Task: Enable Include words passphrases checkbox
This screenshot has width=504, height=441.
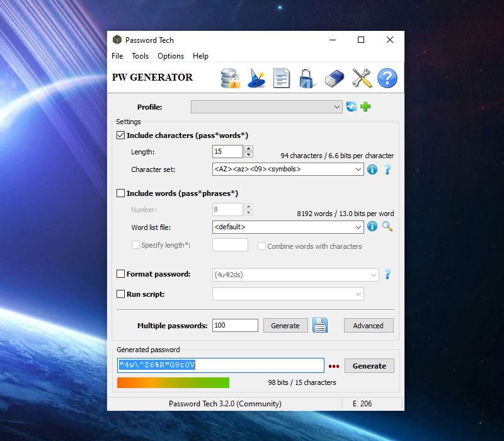Action: [120, 193]
